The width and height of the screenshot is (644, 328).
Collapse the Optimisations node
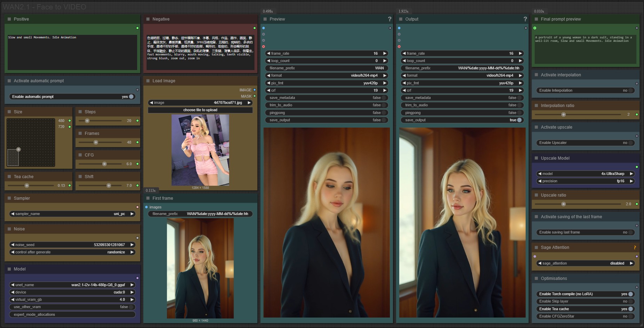click(x=536, y=279)
